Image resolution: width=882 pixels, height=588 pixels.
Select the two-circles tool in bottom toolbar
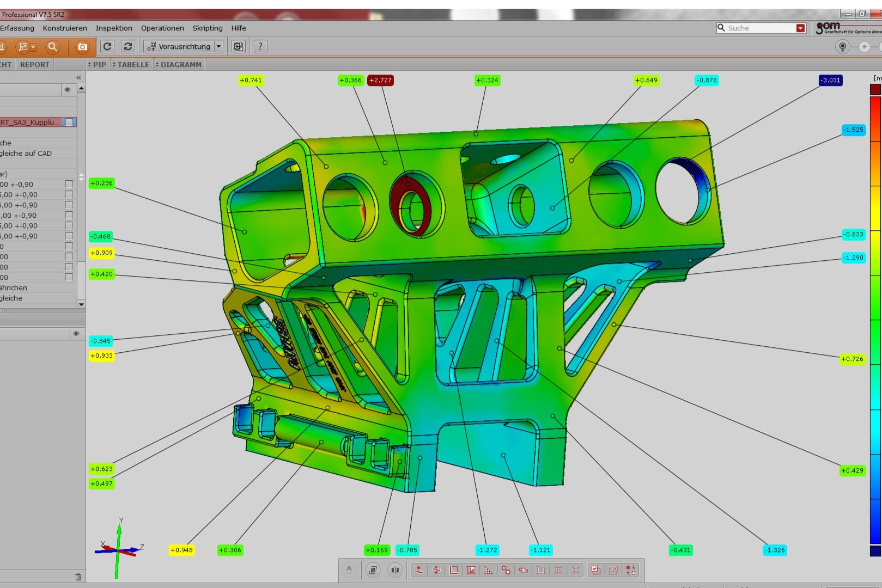click(506, 570)
